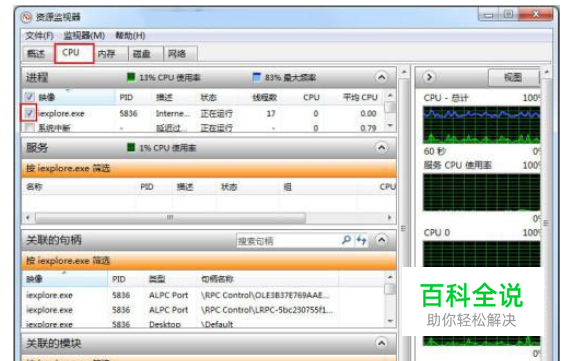Click the services horizontal scrollbar left arrow
The width and height of the screenshot is (569, 361).
(28, 218)
